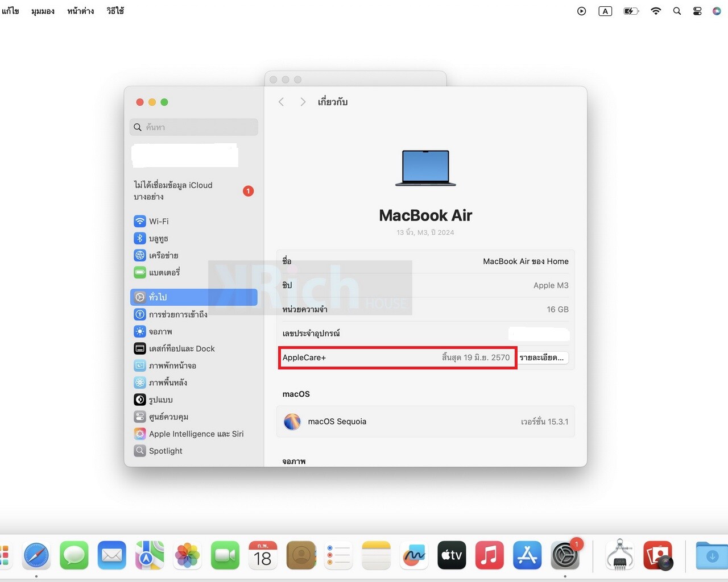Click the '13 นิ้ว, M3, ปี 2024' subtitle
The height and width of the screenshot is (582, 728).
[x=425, y=232]
